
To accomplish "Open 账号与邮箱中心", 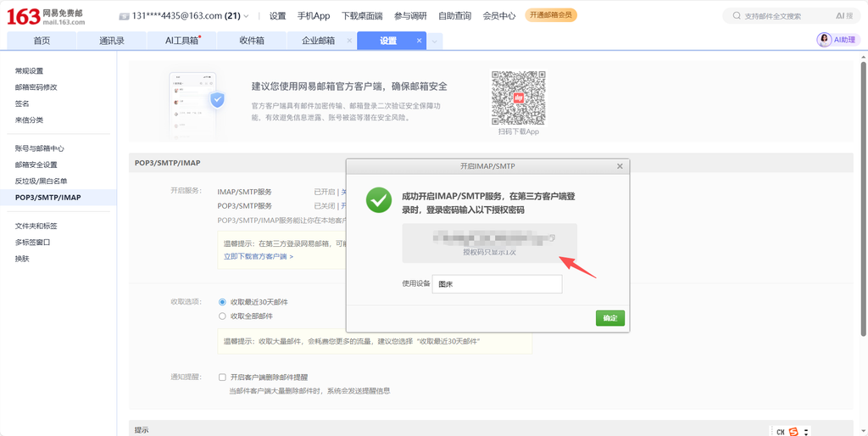I will point(39,148).
